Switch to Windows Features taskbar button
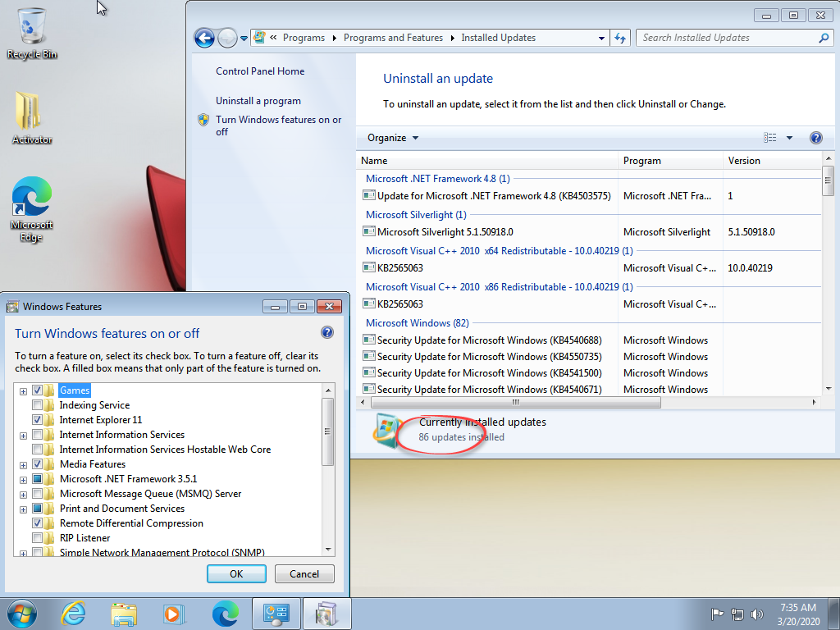Viewport: 840px width, 630px height. tap(326, 614)
